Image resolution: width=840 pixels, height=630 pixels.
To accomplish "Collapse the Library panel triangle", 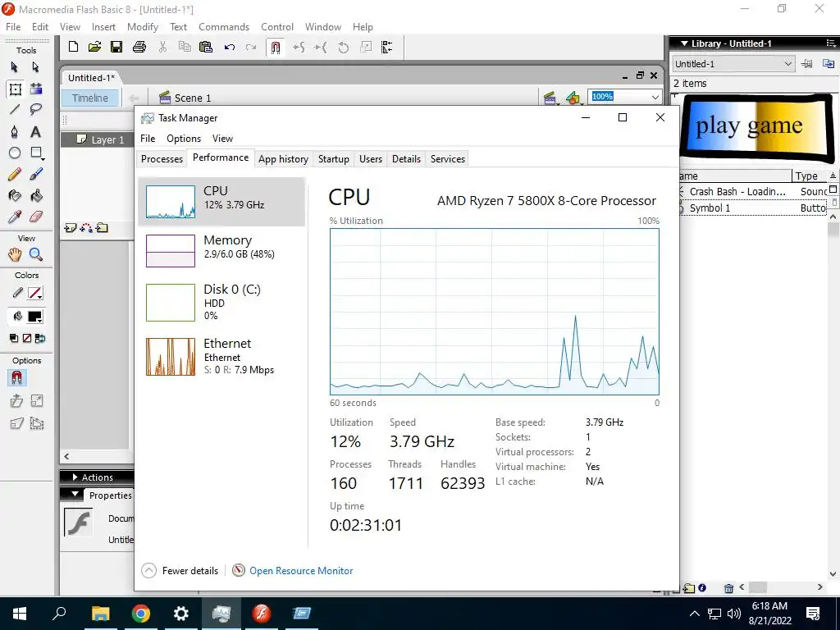I will 684,43.
